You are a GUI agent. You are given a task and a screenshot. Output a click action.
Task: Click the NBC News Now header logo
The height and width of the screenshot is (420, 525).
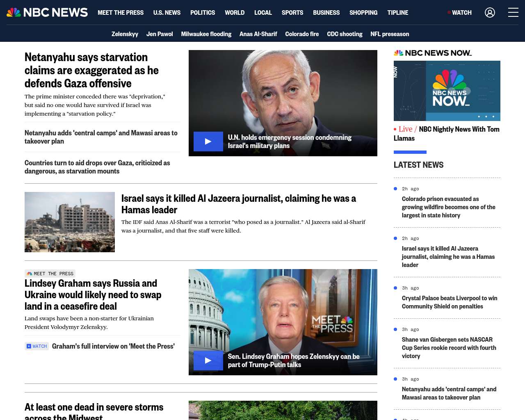click(x=433, y=53)
